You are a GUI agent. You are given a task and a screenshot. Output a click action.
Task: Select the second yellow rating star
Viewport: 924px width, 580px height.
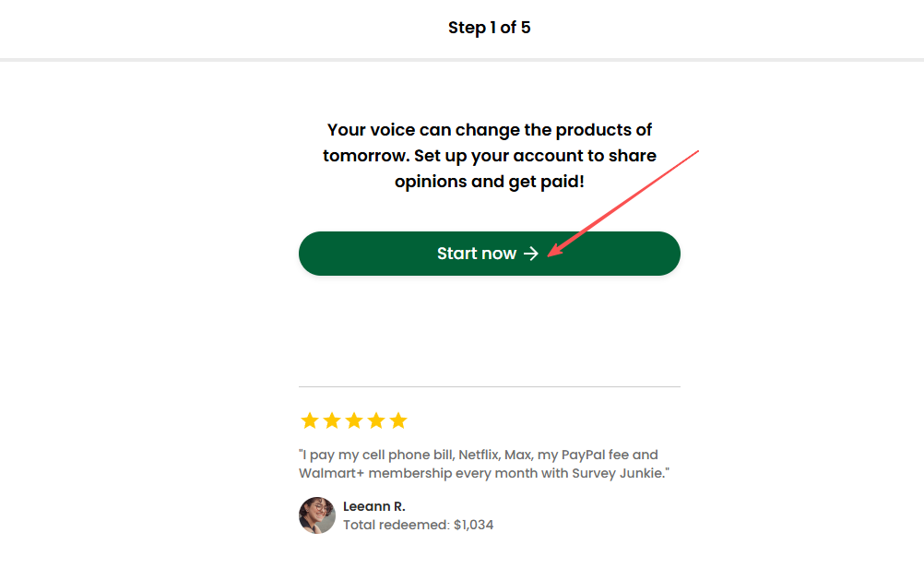(332, 420)
